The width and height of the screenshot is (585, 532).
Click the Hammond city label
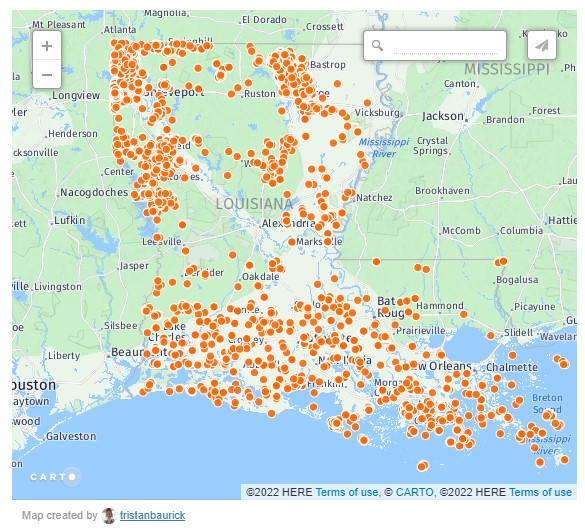[x=439, y=306]
